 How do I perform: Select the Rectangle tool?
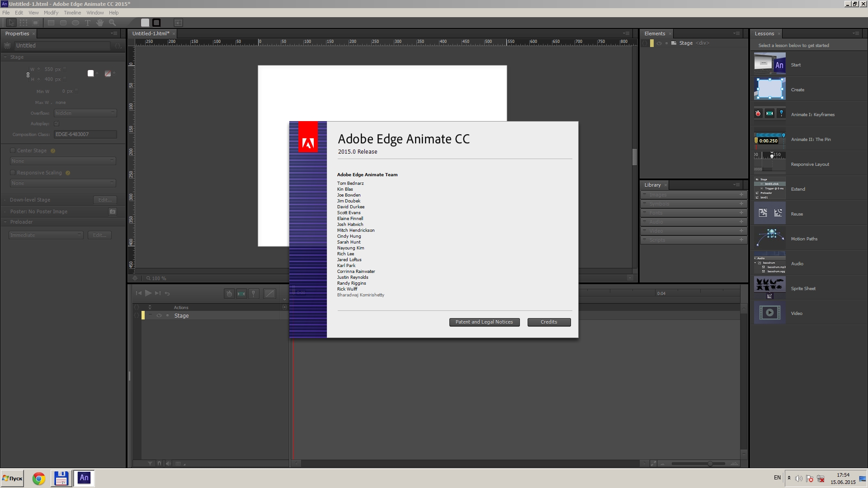pos(51,23)
